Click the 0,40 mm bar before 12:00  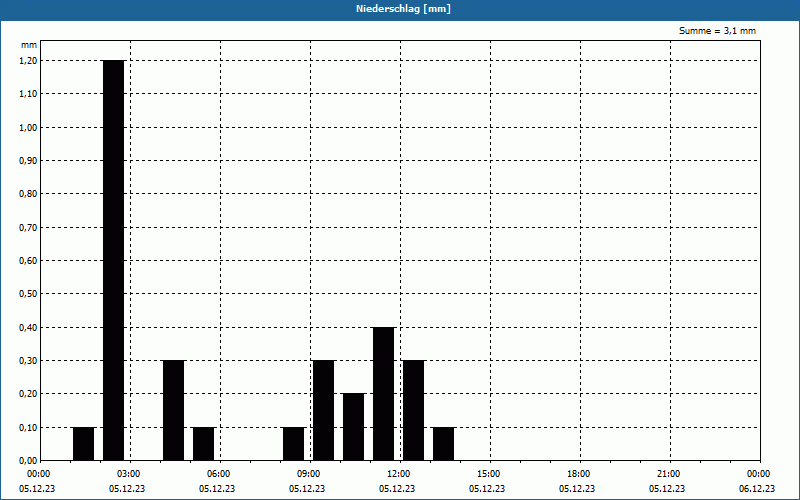pos(384,394)
